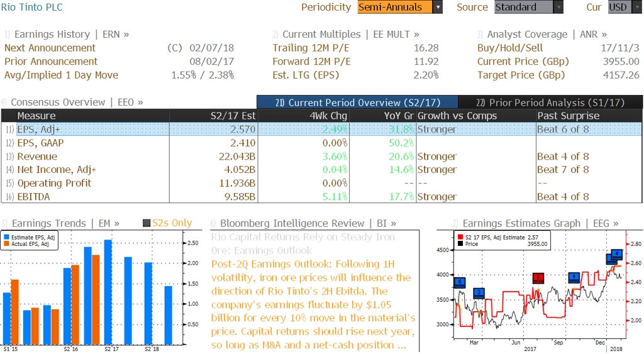Open the Analyst Coverage ANR link

(542, 34)
